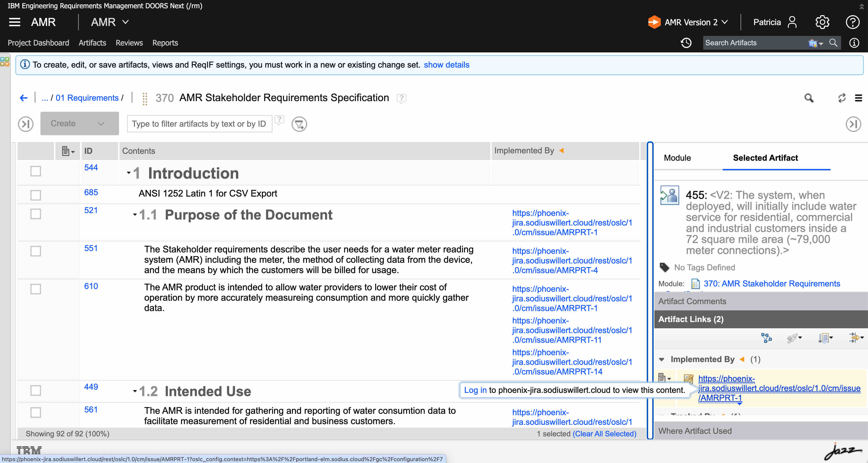The height and width of the screenshot is (463, 868).
Task: Open the settings gear menu
Action: (x=822, y=22)
